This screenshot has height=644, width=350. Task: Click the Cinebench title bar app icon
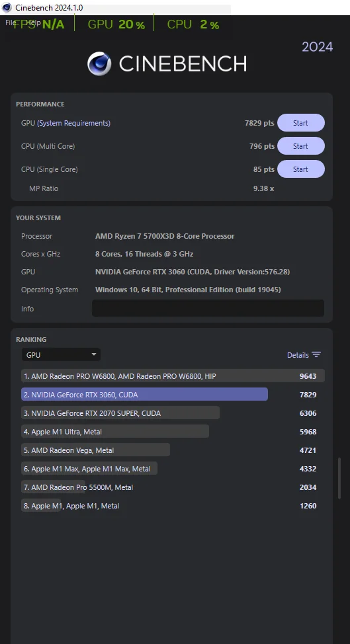[x=7, y=7]
